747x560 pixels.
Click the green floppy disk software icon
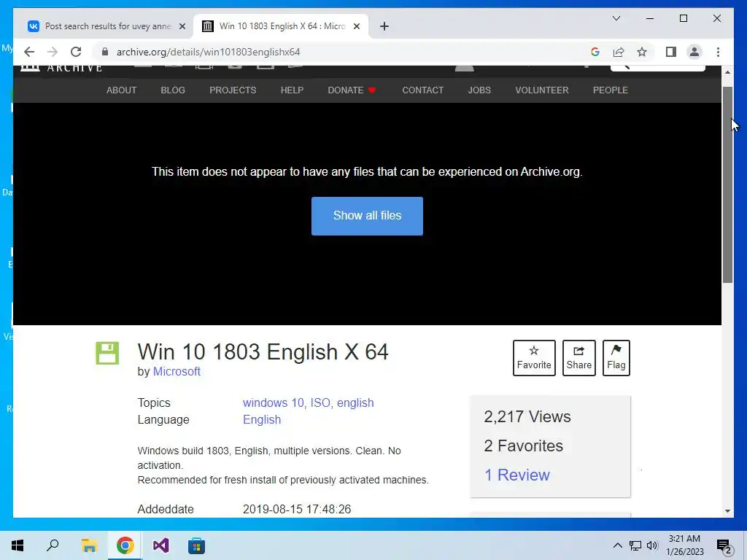107,353
